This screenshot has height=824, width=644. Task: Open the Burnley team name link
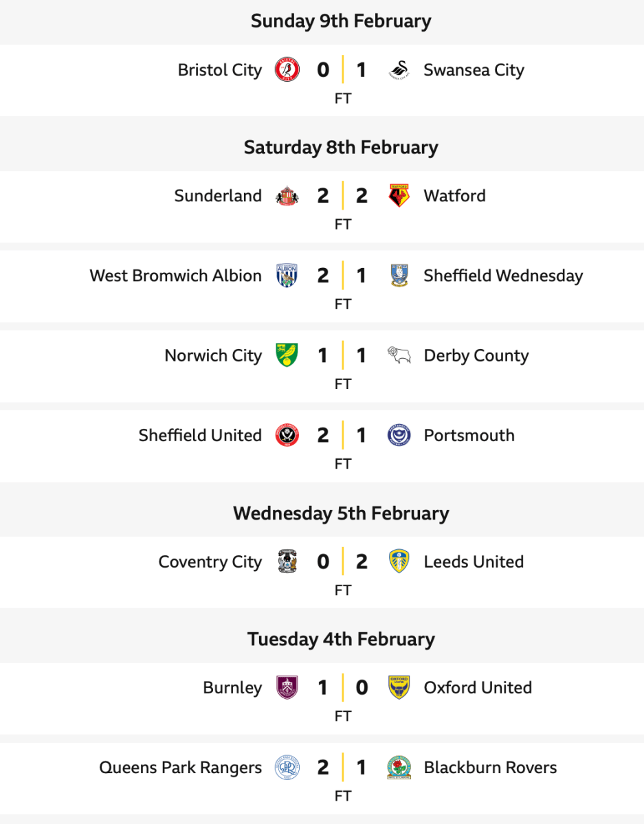point(232,687)
